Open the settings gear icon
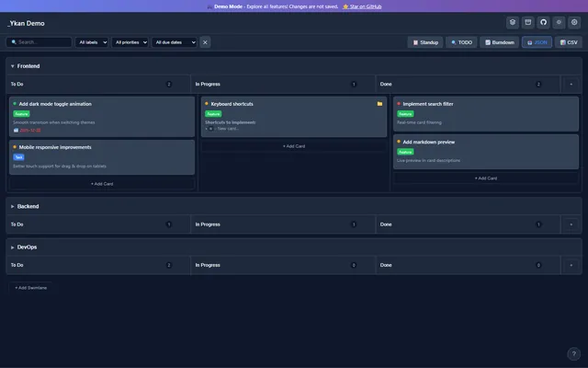 coord(574,22)
